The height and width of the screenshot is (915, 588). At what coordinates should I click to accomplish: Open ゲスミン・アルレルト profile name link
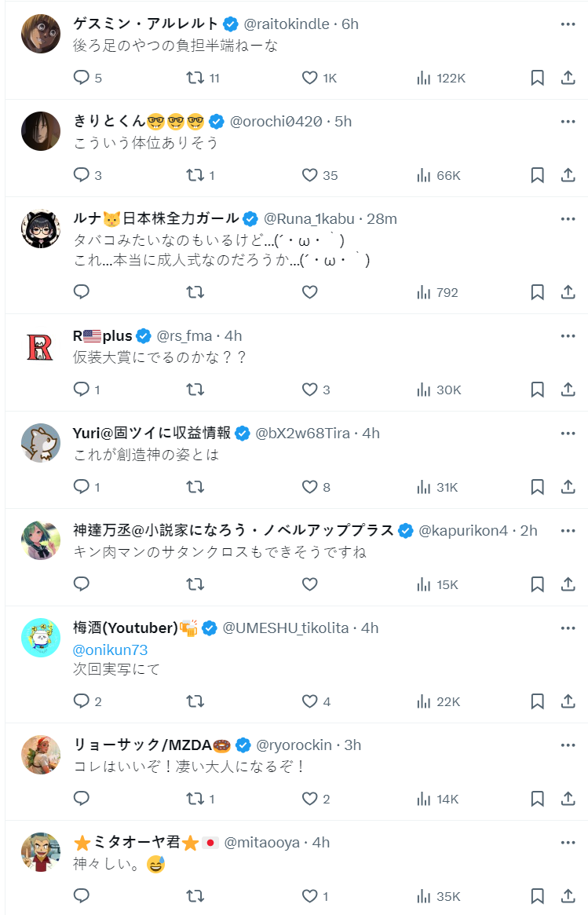(145, 24)
